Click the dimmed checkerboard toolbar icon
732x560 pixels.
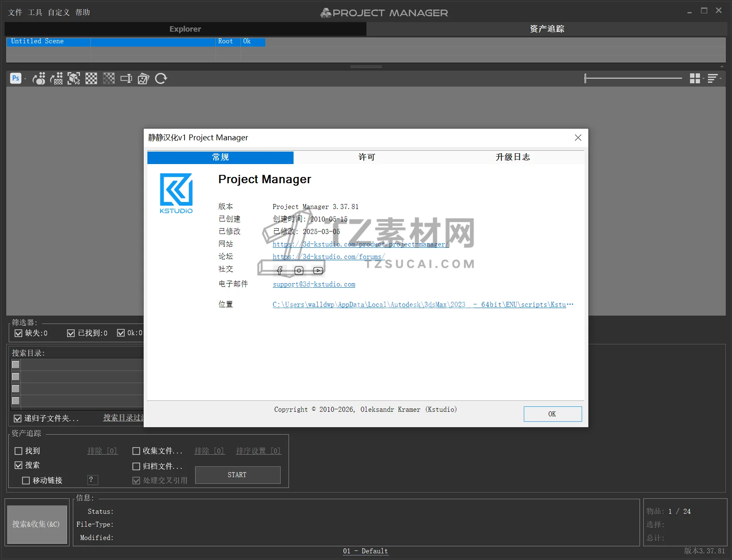[x=109, y=78]
